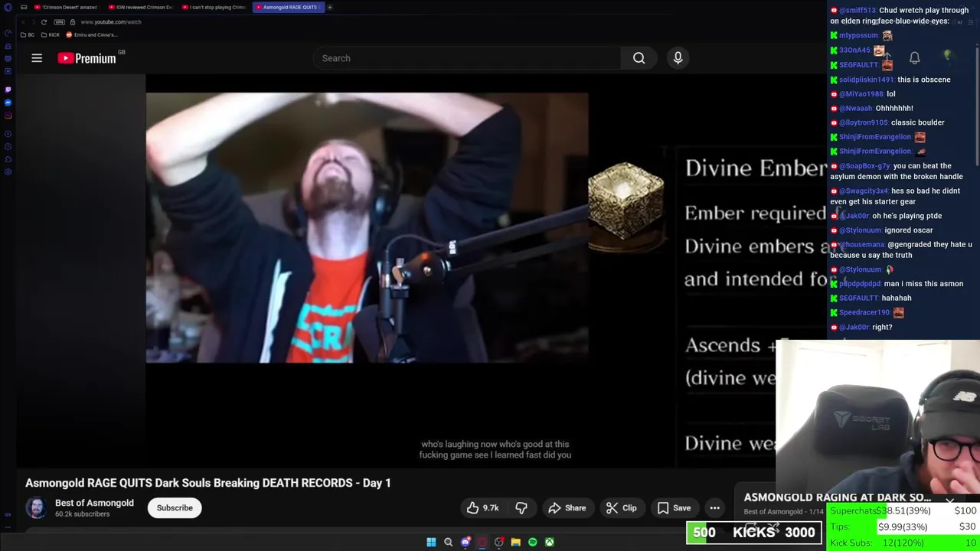980x551 pixels.
Task: Like the video showing 9.7k likes
Action: click(x=482, y=508)
